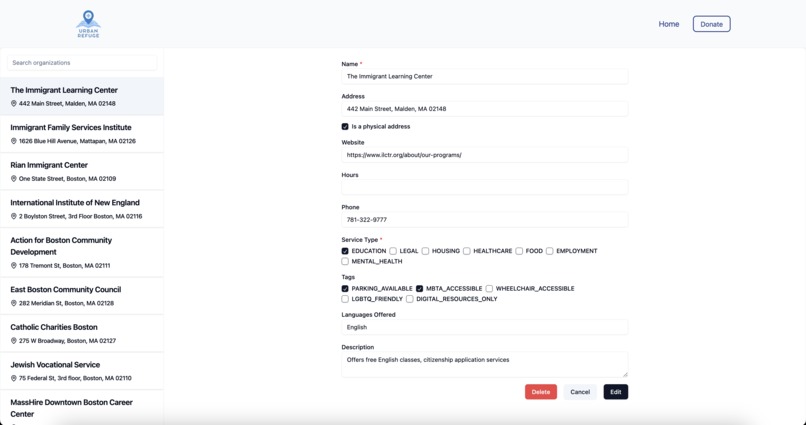Click pin icon beside 275 W Broadway
806x425 pixels.
pos(14,341)
